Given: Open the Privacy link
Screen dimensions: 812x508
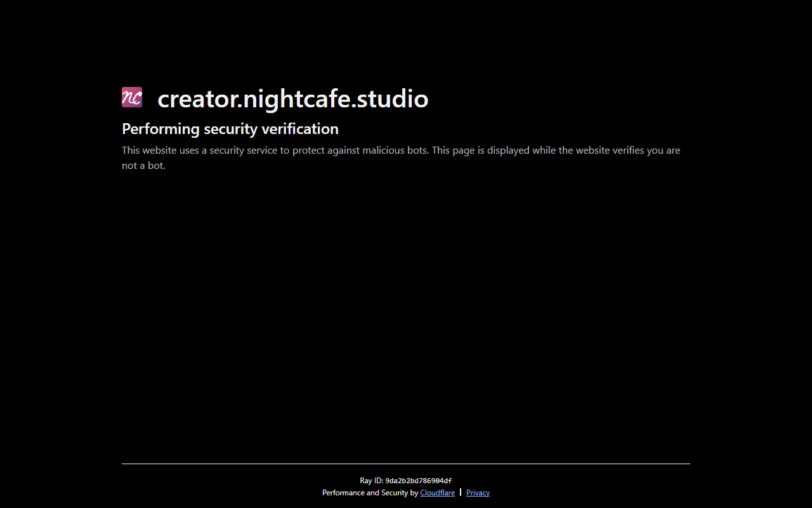Looking at the screenshot, I should [478, 493].
